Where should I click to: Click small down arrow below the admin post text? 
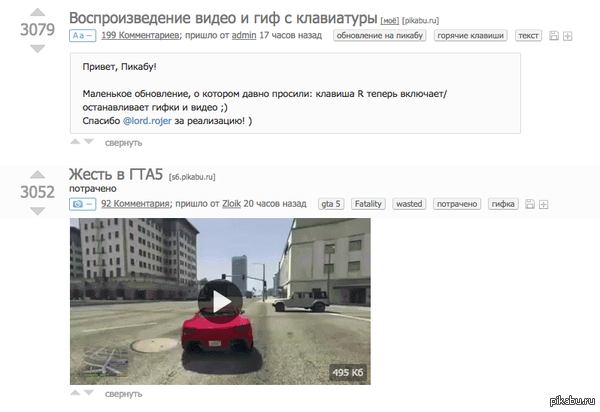click(x=89, y=142)
